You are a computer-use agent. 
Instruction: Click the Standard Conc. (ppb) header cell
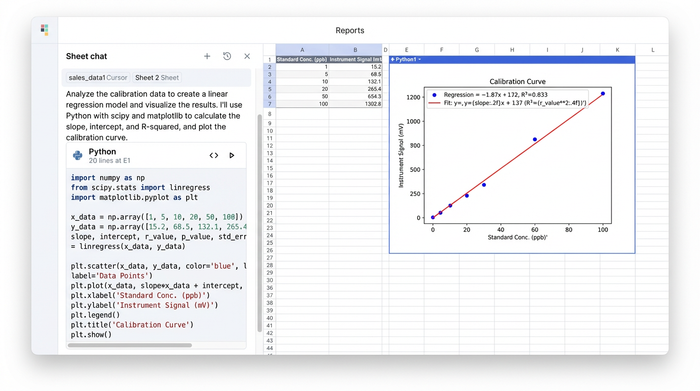tap(302, 59)
